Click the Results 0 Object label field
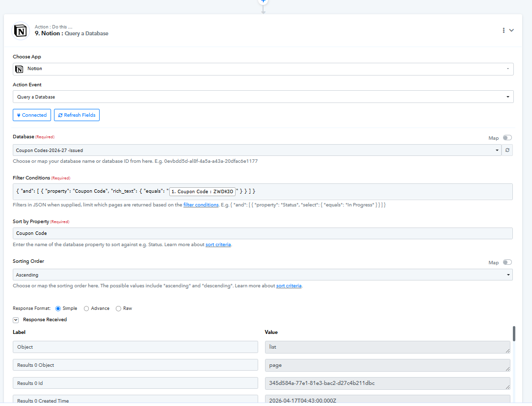Screen dimensions: 532x406 (x=135, y=365)
